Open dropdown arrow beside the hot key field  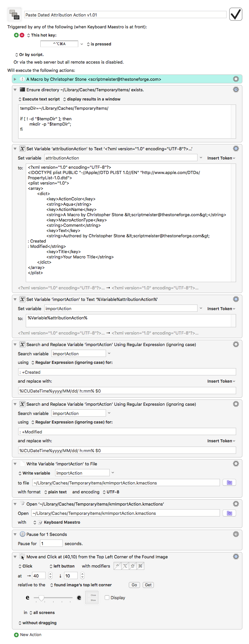(82, 44)
